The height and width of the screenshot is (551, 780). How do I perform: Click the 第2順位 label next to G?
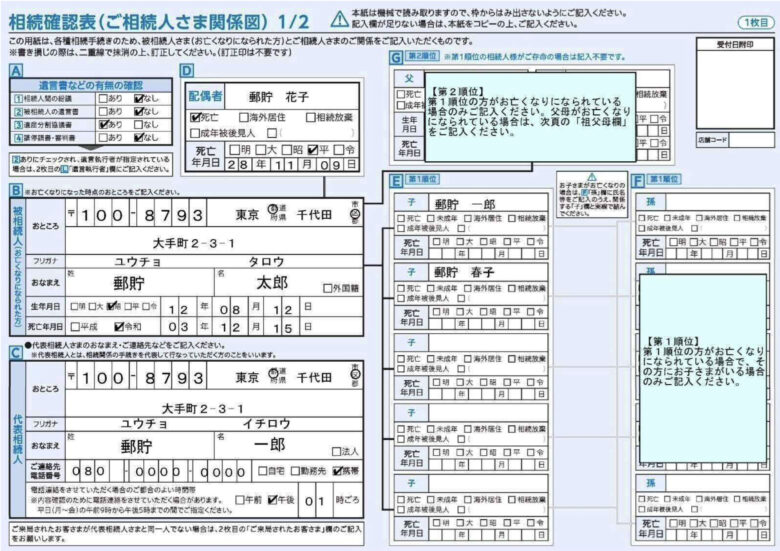422,56
